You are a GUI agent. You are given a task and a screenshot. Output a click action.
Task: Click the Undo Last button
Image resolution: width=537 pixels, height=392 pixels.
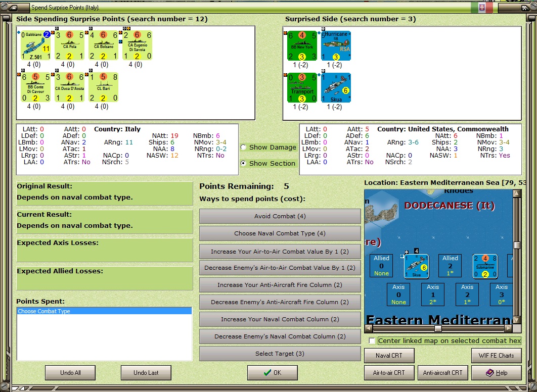tap(146, 373)
